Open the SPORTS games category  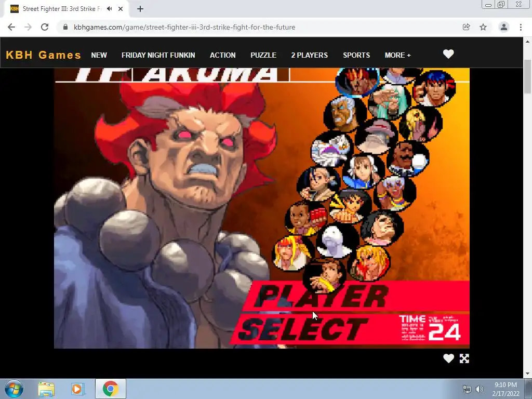pos(356,55)
